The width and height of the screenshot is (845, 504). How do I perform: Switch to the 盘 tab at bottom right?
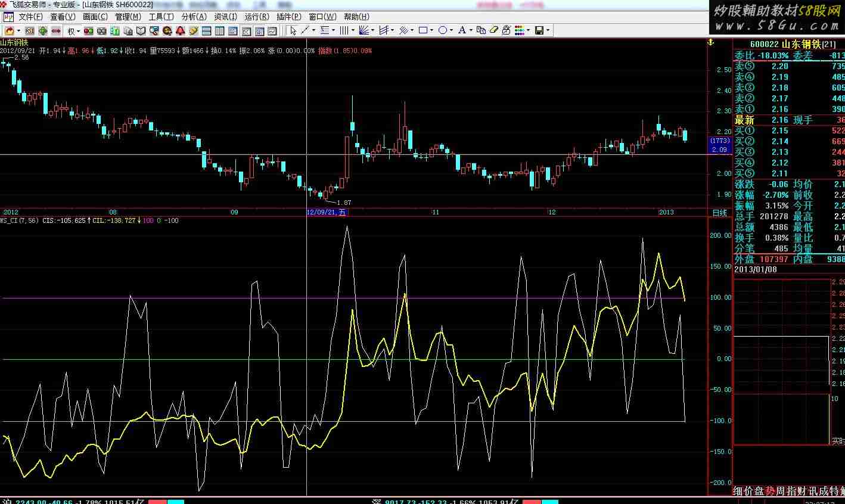tap(760, 491)
